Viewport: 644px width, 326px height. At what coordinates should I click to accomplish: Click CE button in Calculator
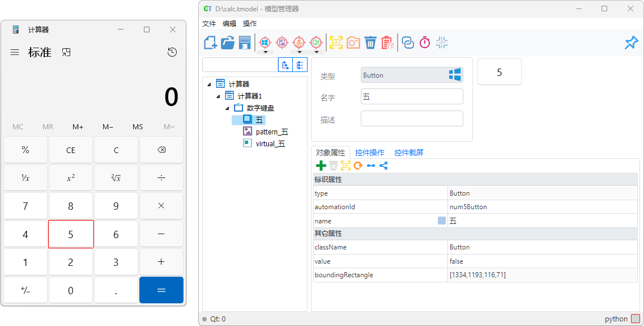pyautogui.click(x=71, y=150)
